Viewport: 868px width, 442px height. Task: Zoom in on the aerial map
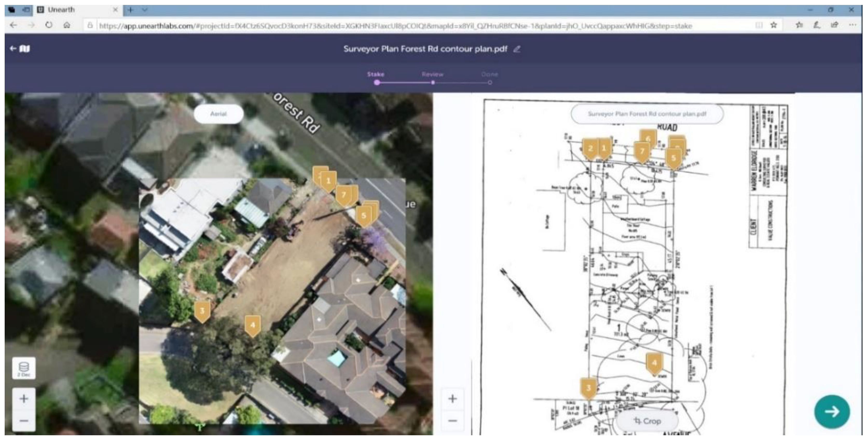24,399
